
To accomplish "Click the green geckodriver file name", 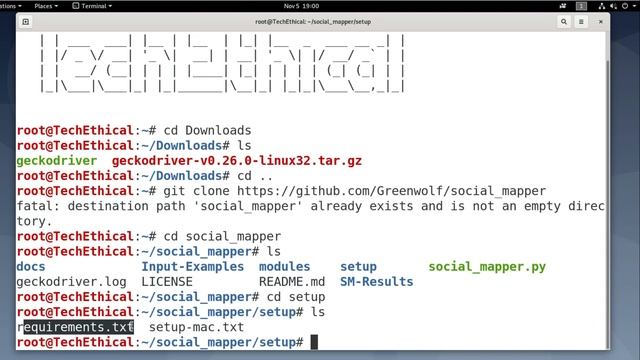I will (57, 161).
